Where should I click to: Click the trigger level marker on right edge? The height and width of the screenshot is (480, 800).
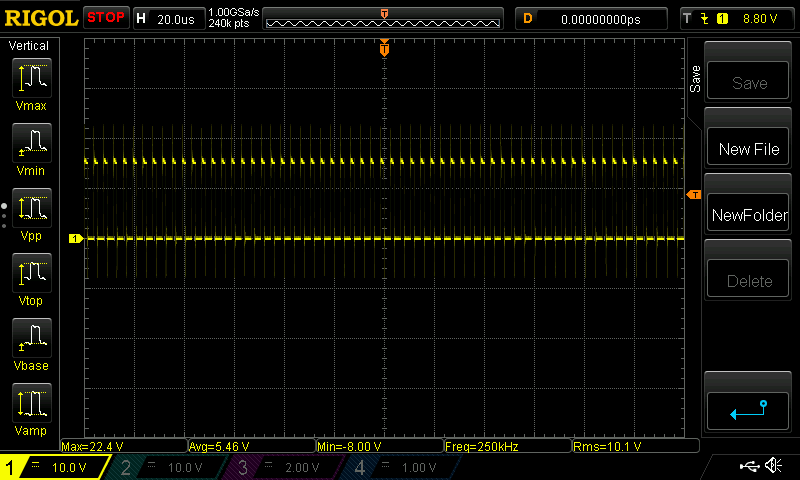pyautogui.click(x=694, y=194)
